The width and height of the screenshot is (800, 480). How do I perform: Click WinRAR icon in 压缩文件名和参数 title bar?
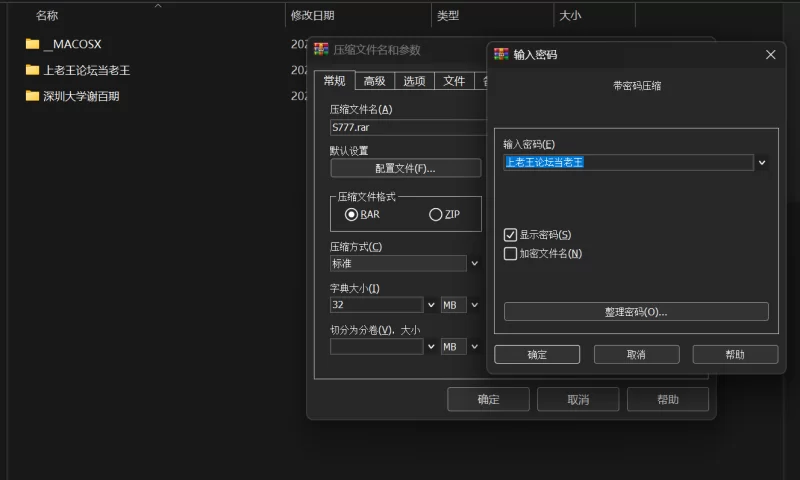(321, 49)
